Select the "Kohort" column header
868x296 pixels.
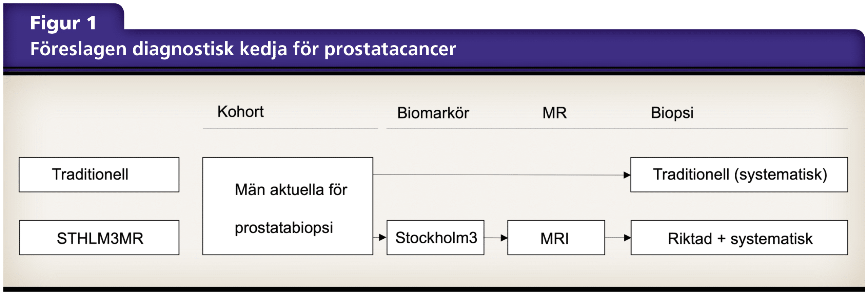pos(240,112)
